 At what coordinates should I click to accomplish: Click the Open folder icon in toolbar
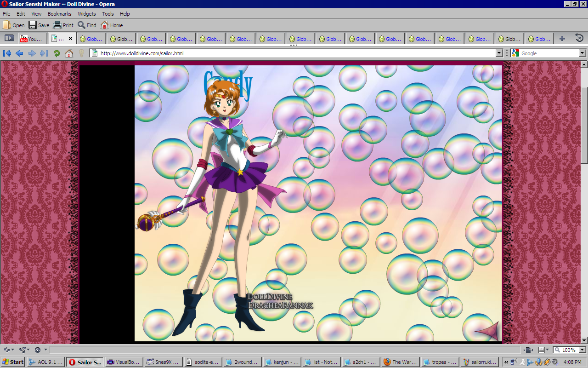click(x=7, y=25)
